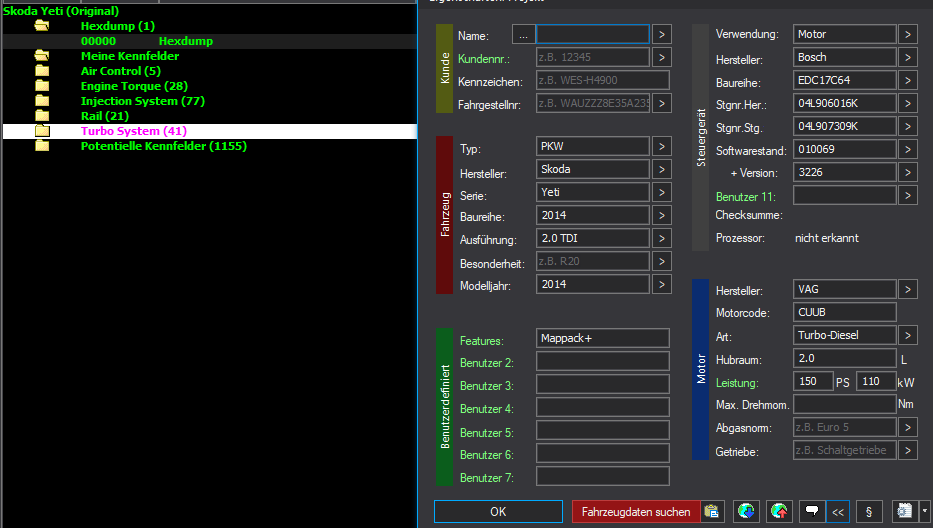933x528 pixels.
Task: Click the Hubraum field showing 2.0
Action: (844, 358)
